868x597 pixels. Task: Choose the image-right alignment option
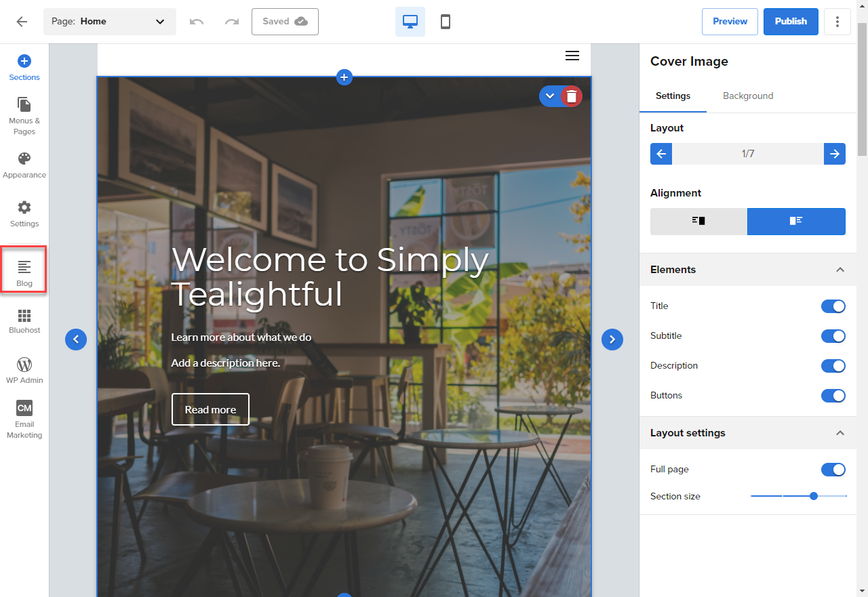pos(698,222)
